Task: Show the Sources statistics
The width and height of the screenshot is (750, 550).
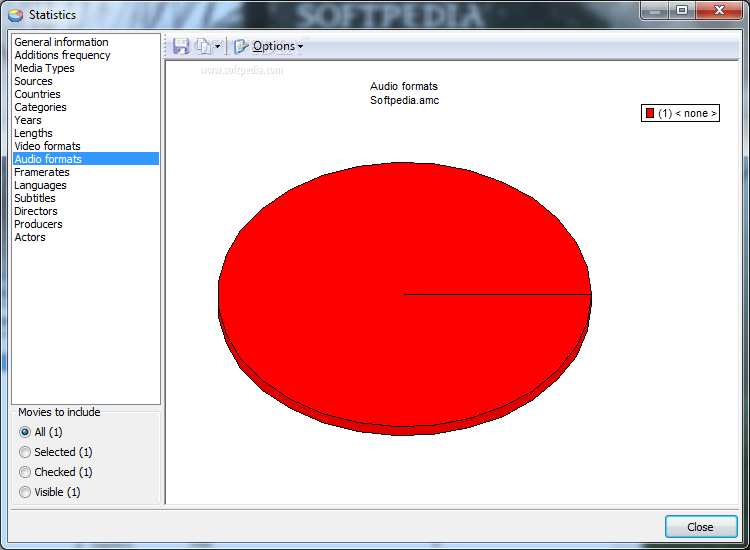Action: pyautogui.click(x=86, y=81)
